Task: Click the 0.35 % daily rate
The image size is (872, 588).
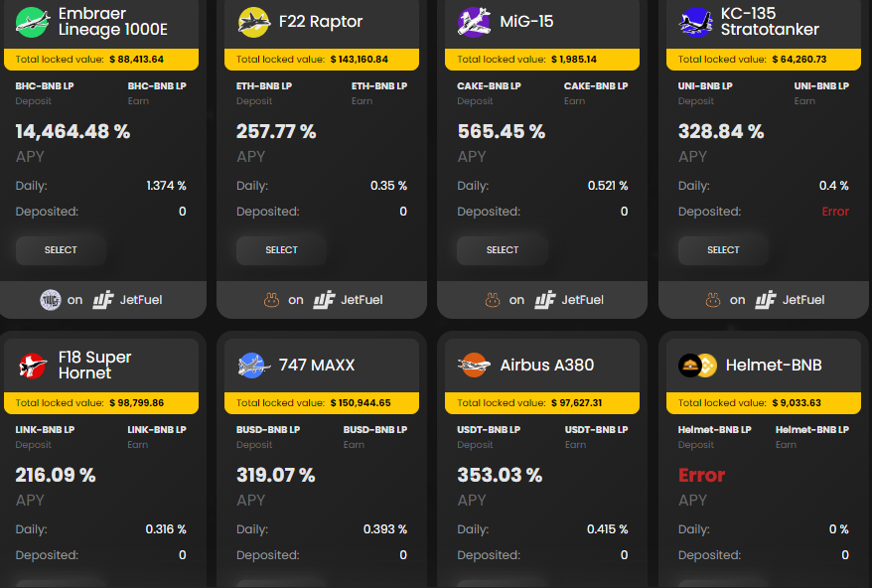Action: tap(388, 186)
